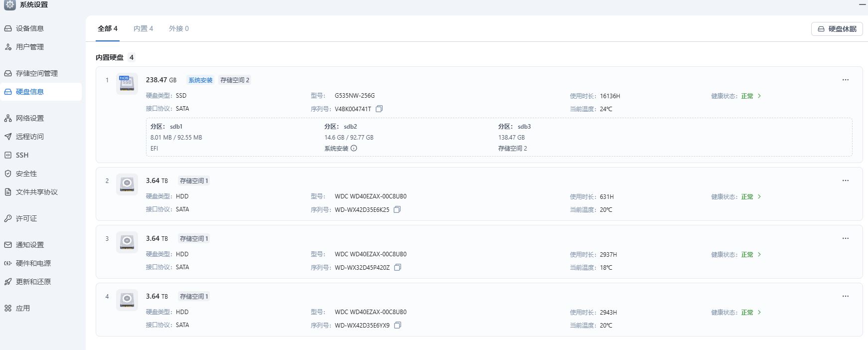
Task: Open SSH settings in sidebar
Action: point(41,155)
